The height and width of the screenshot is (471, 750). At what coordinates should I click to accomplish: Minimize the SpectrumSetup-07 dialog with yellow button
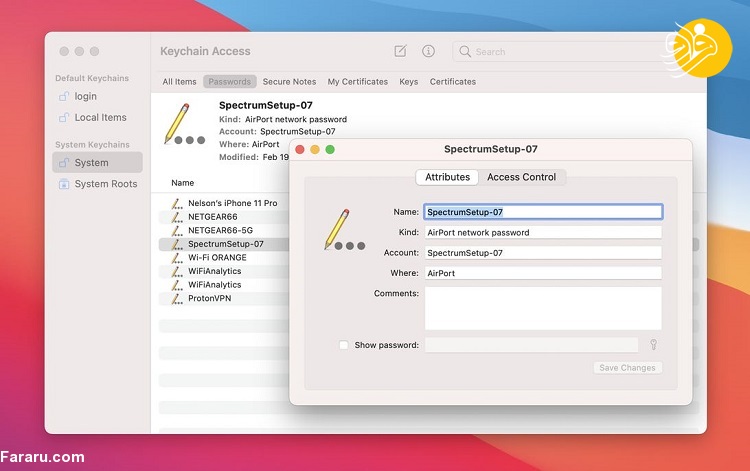pos(315,150)
